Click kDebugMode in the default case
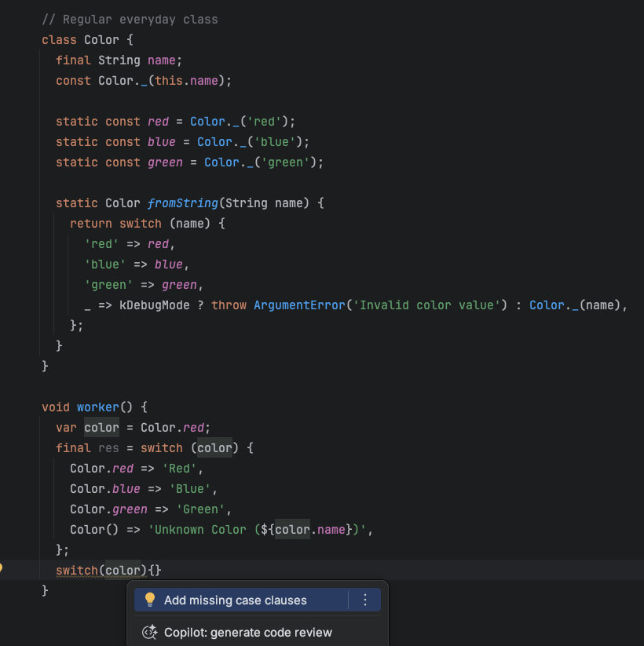 [155, 305]
